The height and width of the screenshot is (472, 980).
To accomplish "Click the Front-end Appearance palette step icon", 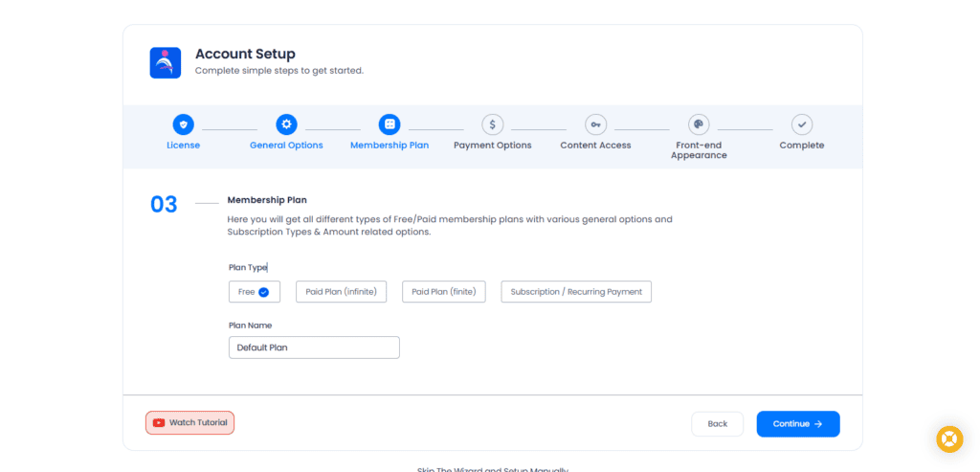I will pyautogui.click(x=699, y=124).
